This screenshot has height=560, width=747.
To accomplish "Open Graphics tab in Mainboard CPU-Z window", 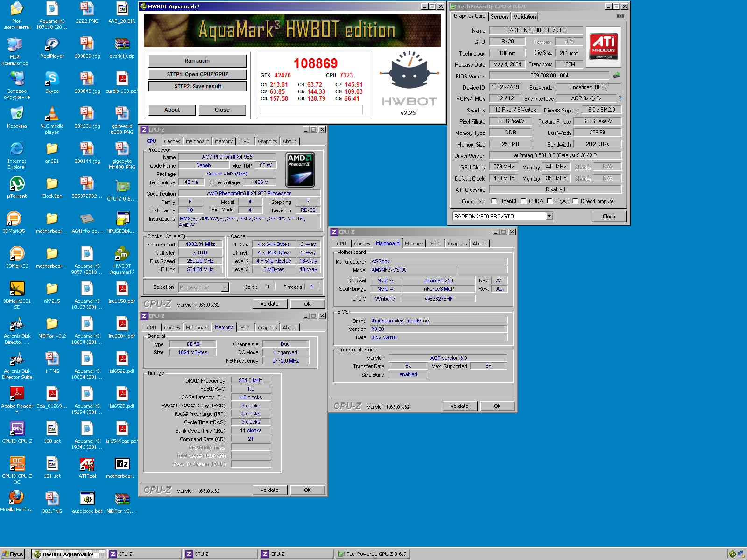I will pos(458,244).
